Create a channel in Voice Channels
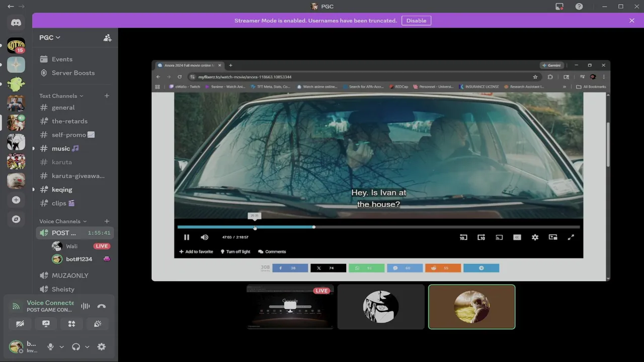Viewport: 644px width, 362px height. (107, 221)
